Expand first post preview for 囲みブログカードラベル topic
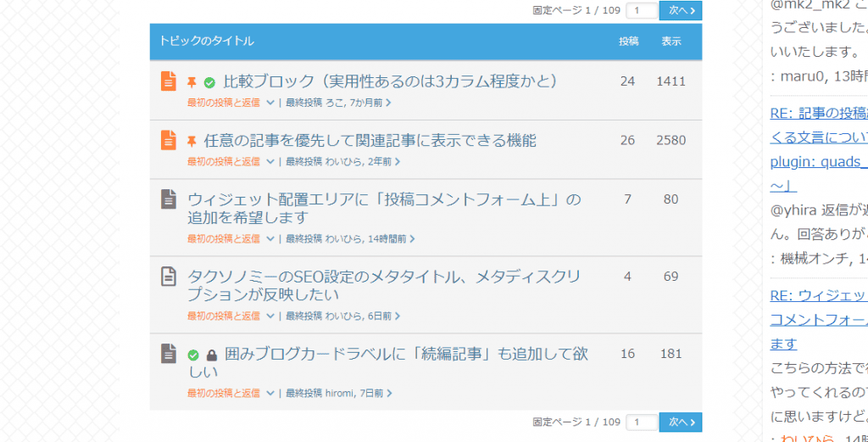 270,394
